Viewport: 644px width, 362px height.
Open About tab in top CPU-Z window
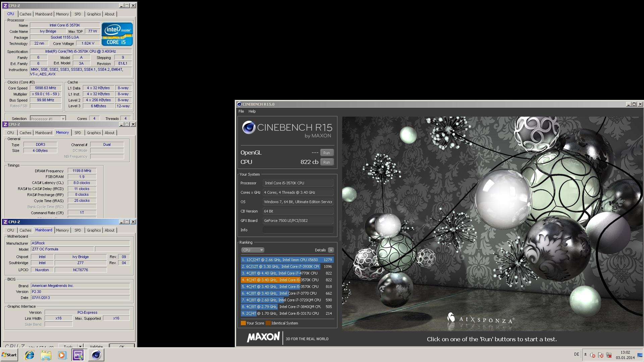coord(110,14)
